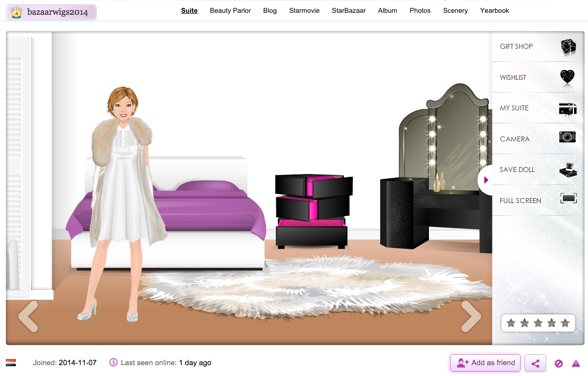
Task: Open the Camera icon
Action: click(x=567, y=137)
